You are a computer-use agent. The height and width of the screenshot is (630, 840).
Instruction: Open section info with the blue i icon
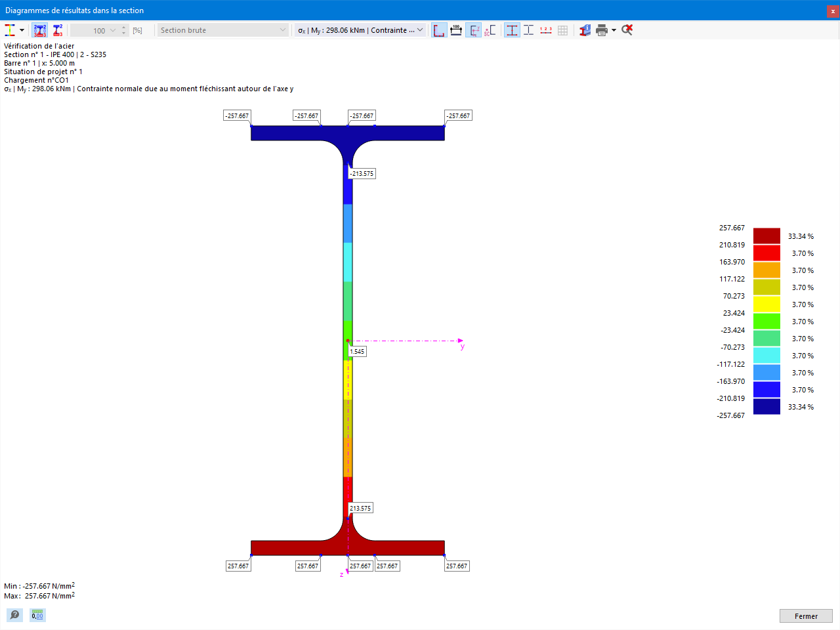(585, 30)
